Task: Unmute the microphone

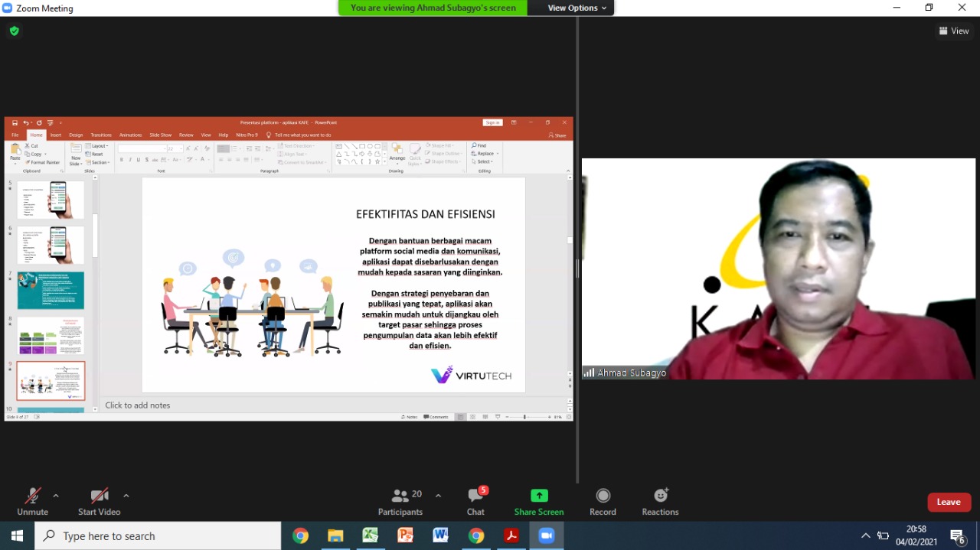Action: [x=32, y=501]
